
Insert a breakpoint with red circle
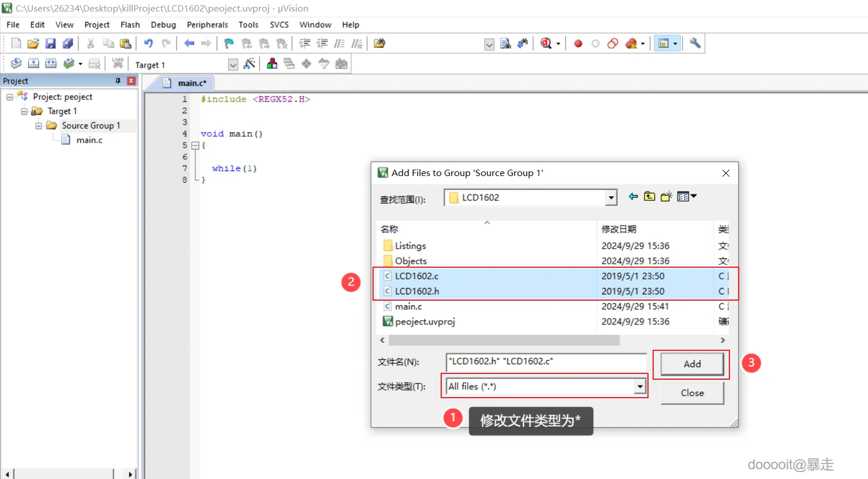point(578,43)
